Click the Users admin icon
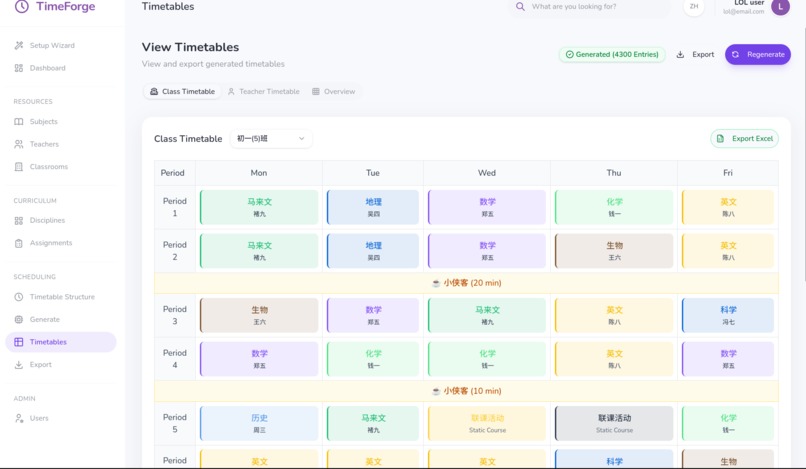The height and width of the screenshot is (469, 806). 19,418
